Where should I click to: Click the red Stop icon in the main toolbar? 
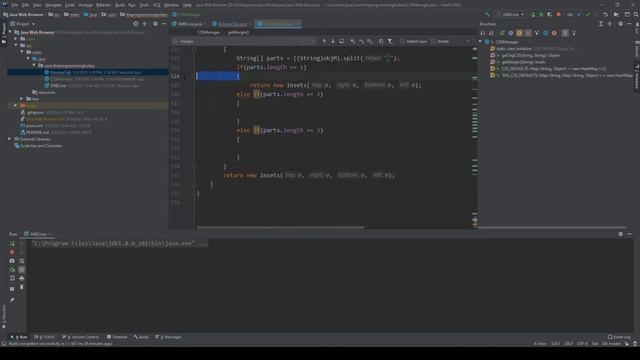pos(558,14)
